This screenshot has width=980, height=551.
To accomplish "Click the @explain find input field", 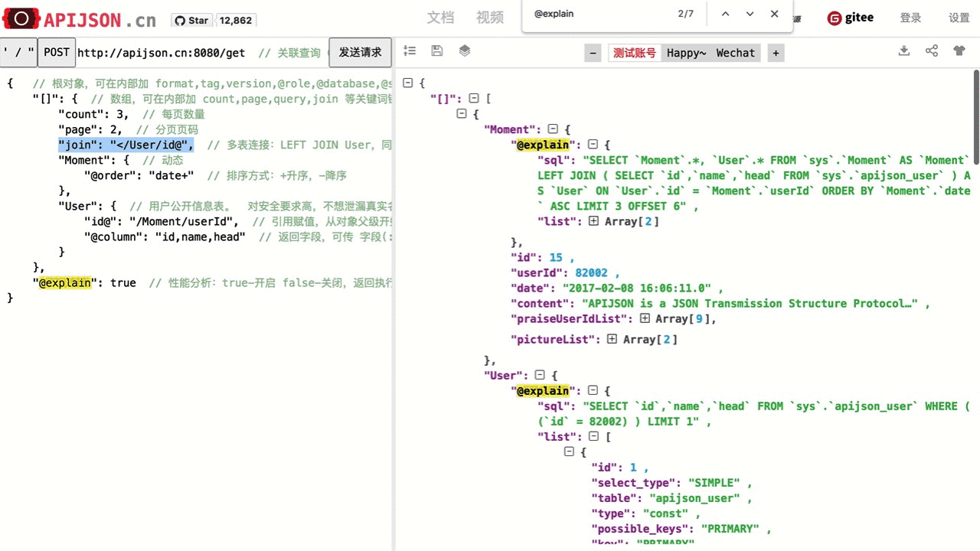I will tap(597, 15).
